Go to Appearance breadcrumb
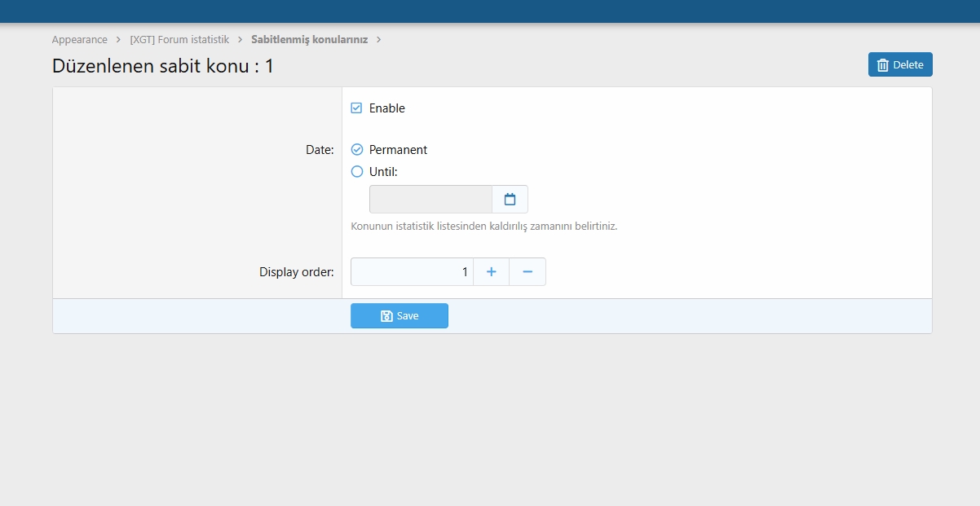The width and height of the screenshot is (980, 506). pos(79,39)
